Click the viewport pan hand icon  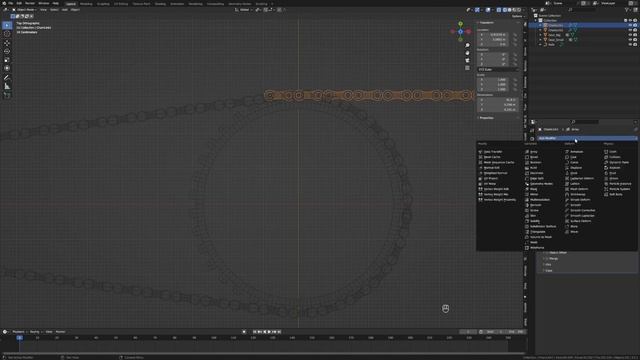[x=467, y=53]
